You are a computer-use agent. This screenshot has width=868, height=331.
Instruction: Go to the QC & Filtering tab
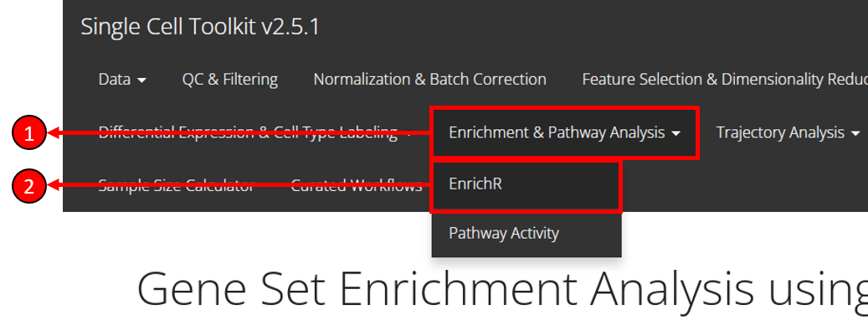point(229,80)
